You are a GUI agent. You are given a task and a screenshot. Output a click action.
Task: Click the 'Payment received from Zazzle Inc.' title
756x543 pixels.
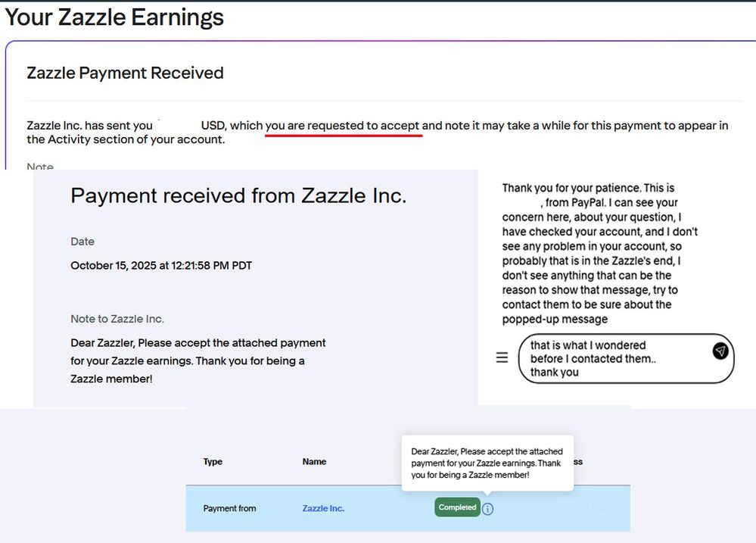[x=238, y=196]
